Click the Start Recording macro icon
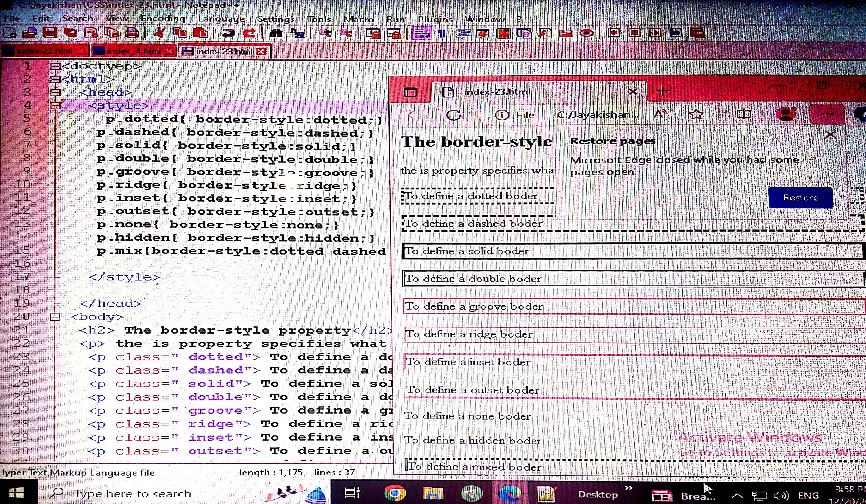The image size is (866, 504). point(614,33)
